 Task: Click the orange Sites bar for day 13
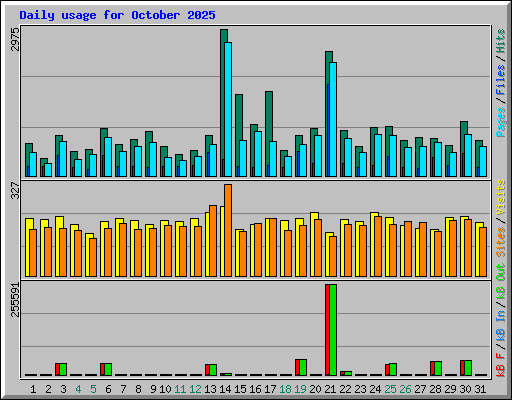[213, 241]
